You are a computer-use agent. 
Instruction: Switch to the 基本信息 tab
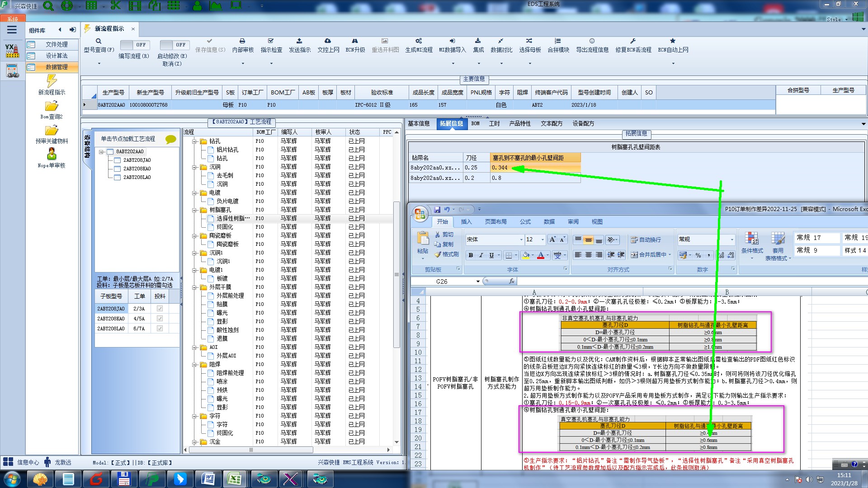(419, 123)
